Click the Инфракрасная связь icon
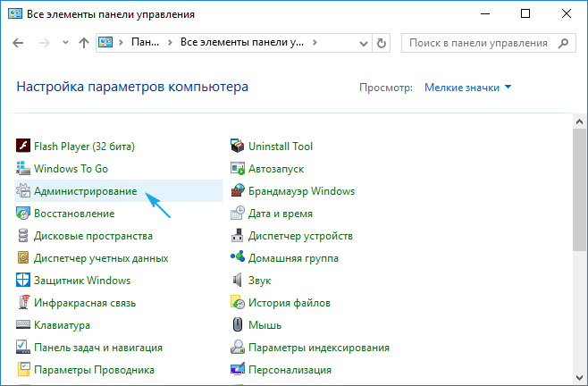588x386 pixels. (x=23, y=302)
